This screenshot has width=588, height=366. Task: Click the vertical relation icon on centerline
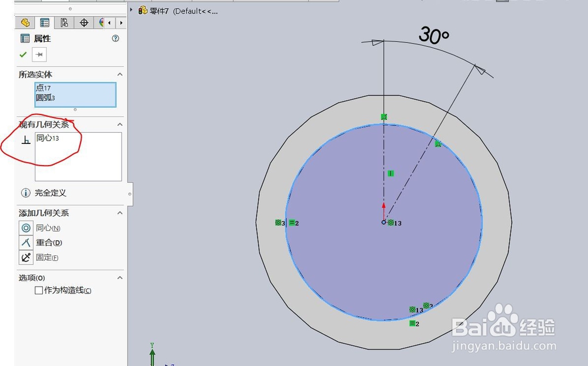click(x=391, y=173)
